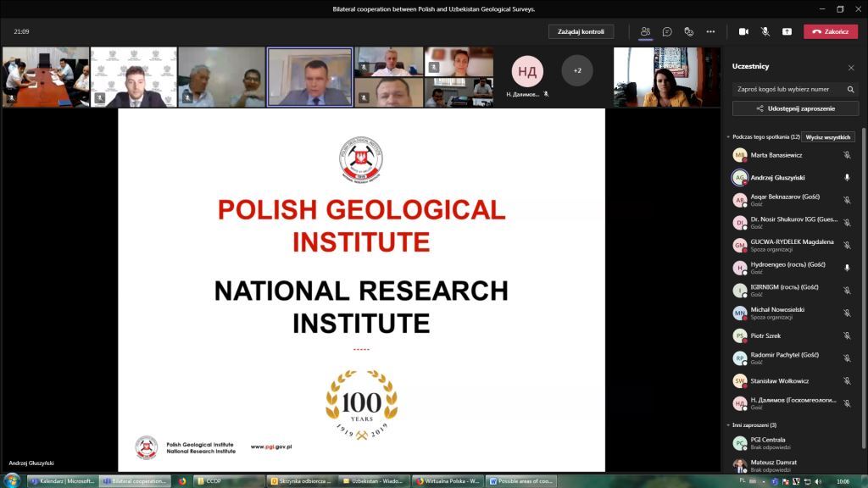
Task: Open the reactions and raise hand icon
Action: 688,31
